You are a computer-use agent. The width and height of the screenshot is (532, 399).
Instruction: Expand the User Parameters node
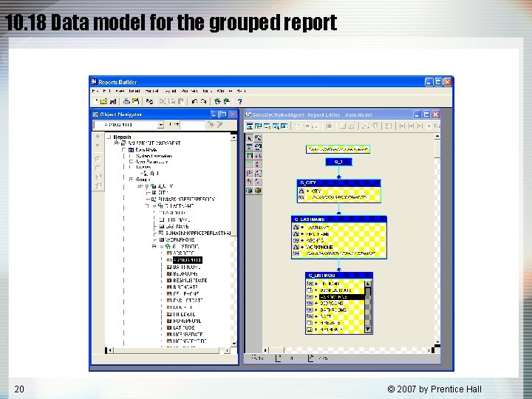point(131,162)
